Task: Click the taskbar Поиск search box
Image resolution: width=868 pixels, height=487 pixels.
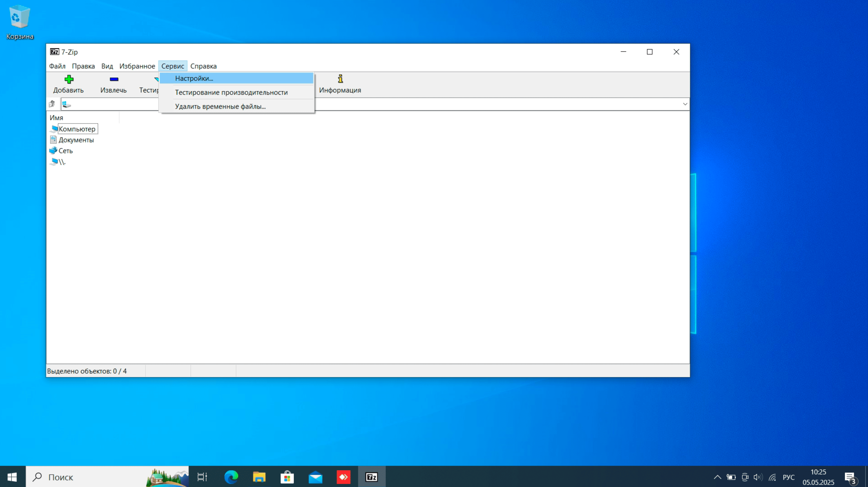Action: [107, 477]
